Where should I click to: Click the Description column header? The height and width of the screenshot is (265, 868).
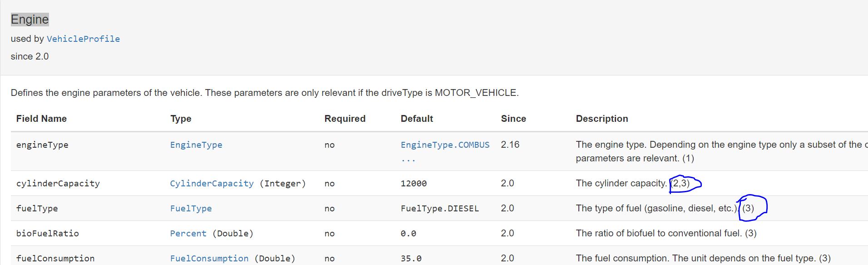point(602,119)
